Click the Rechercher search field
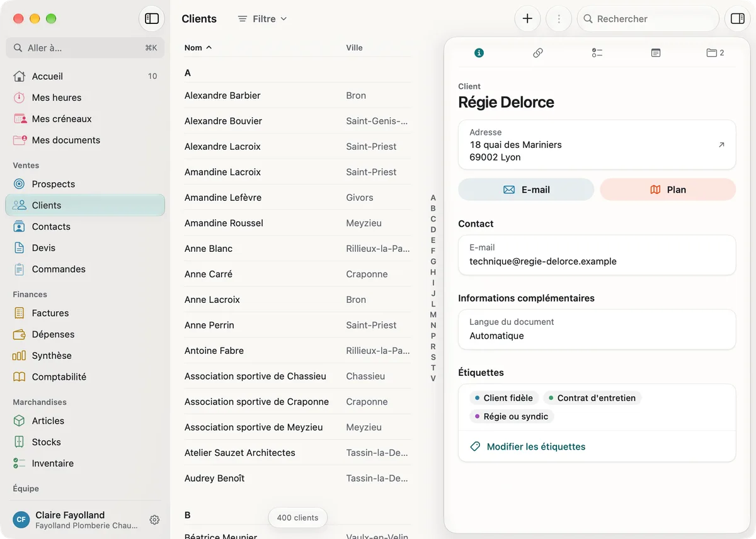This screenshot has width=756, height=539. (x=648, y=19)
